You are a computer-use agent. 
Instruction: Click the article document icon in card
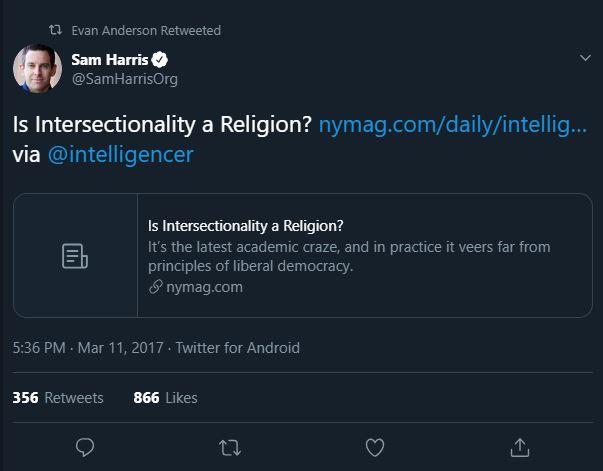click(75, 256)
